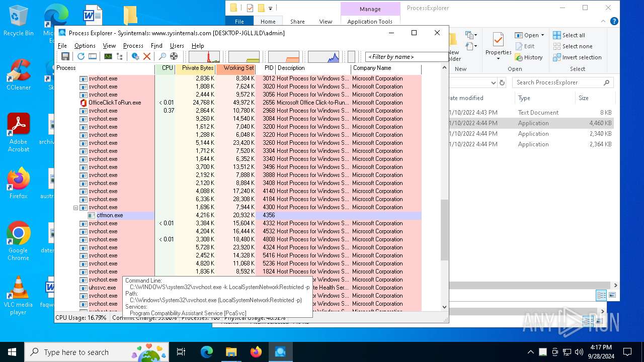Sort processes by the Private Bytes column

point(195,68)
